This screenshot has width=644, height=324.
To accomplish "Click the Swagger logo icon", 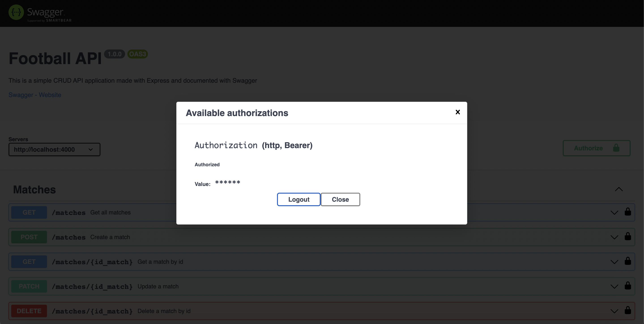I will pos(16,12).
